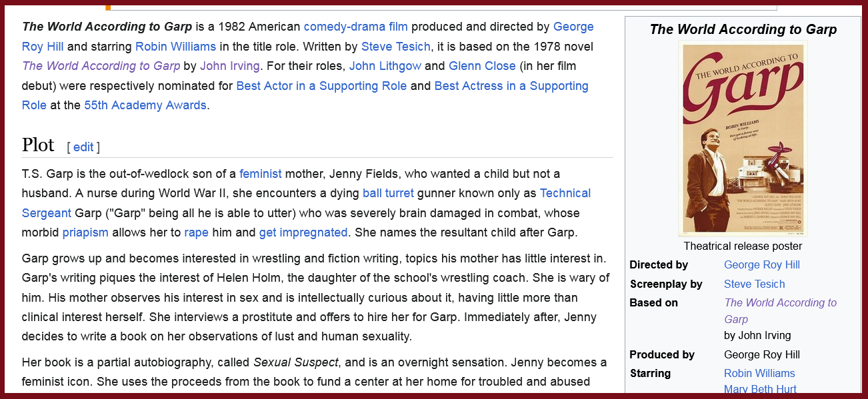
Task: Click the Based on label
Action: (653, 303)
